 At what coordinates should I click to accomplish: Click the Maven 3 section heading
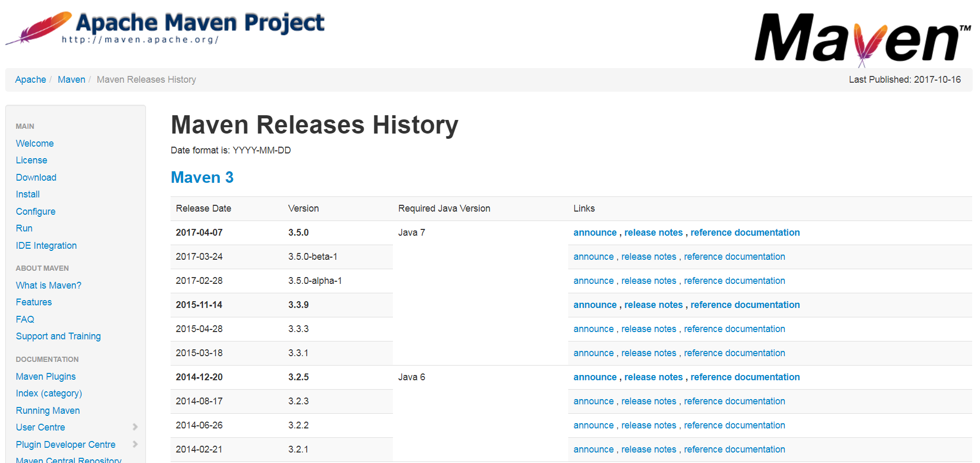pos(202,178)
